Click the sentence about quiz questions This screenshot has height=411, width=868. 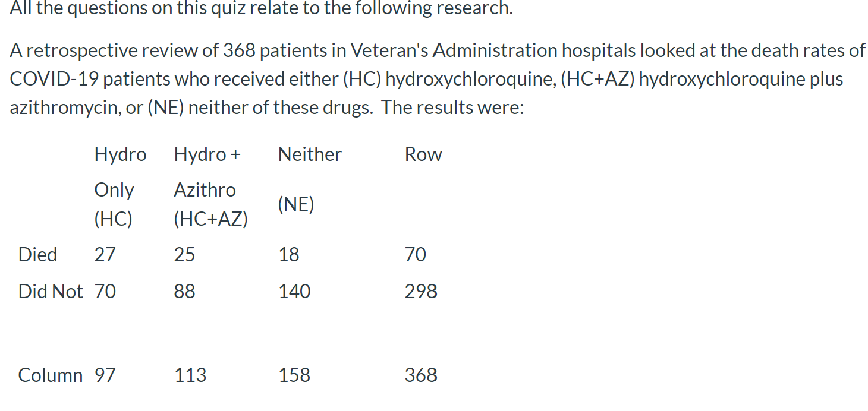tap(262, 8)
